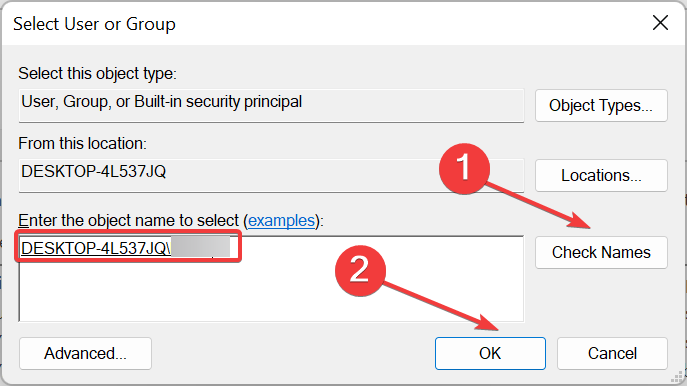Select the underlined DESKTOP-4L537JQ\ object entry
687x386 pixels.
pyautogui.click(x=96, y=248)
